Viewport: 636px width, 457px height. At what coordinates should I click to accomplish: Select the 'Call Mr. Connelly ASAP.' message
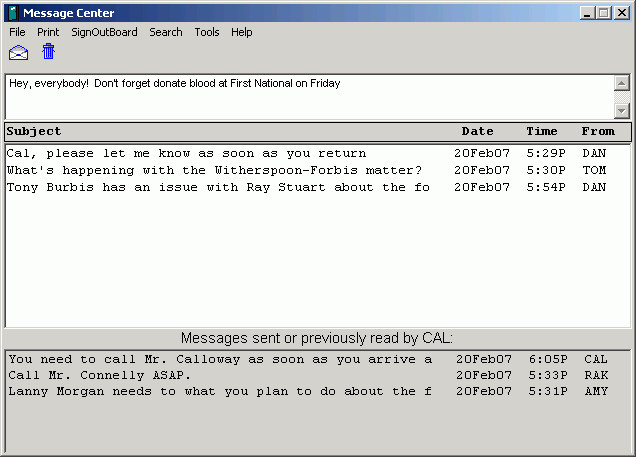pos(318,375)
